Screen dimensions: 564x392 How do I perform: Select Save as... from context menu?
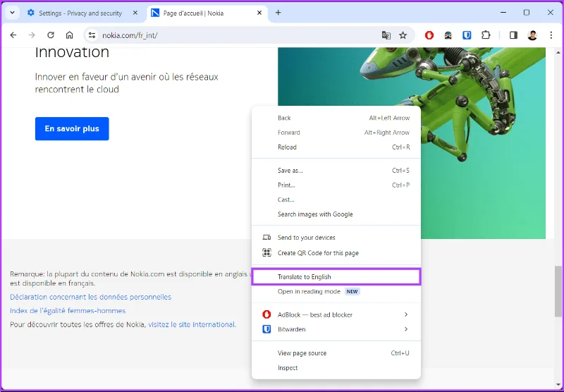point(336,171)
